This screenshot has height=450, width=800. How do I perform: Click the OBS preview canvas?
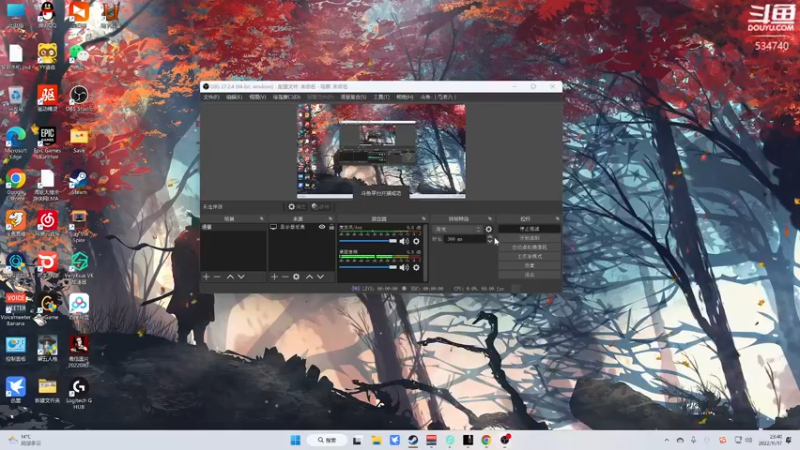tap(381, 151)
